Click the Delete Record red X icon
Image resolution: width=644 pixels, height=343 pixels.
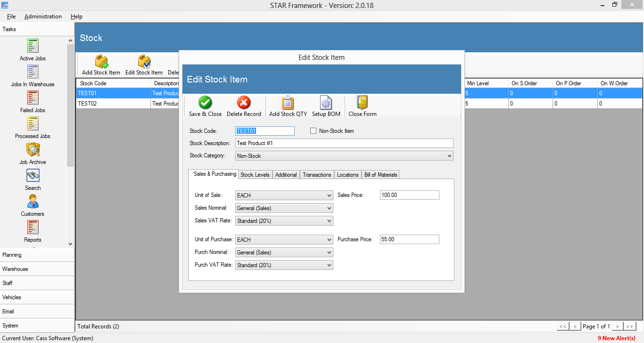point(244,103)
